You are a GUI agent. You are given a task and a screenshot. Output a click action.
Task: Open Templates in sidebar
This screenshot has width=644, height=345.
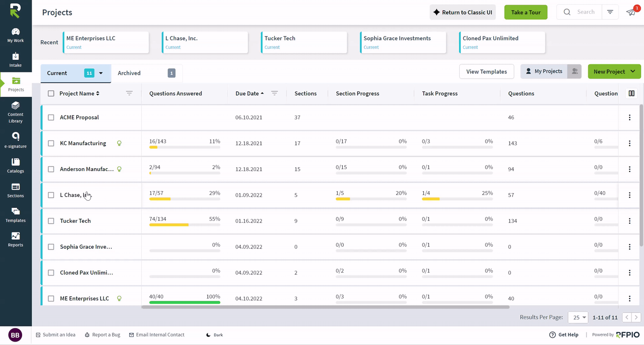pyautogui.click(x=15, y=215)
